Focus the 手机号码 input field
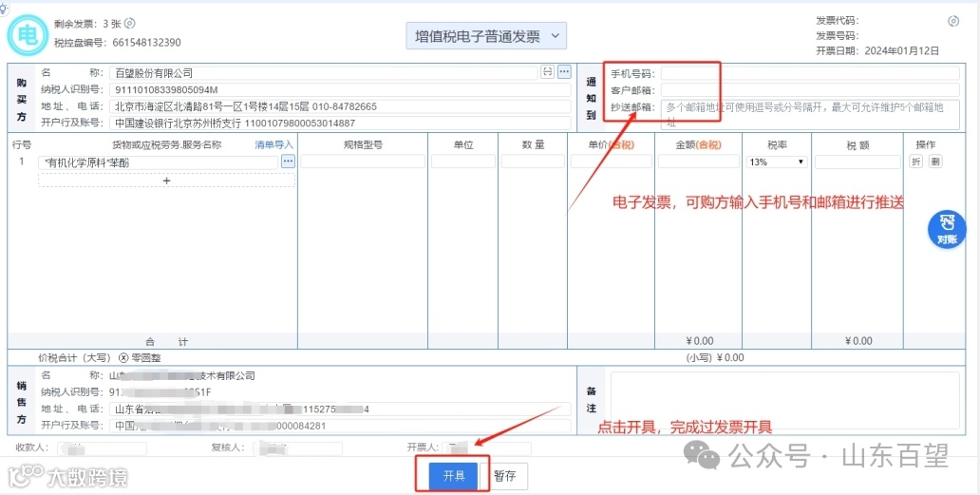The width and height of the screenshot is (980, 495). coord(810,73)
